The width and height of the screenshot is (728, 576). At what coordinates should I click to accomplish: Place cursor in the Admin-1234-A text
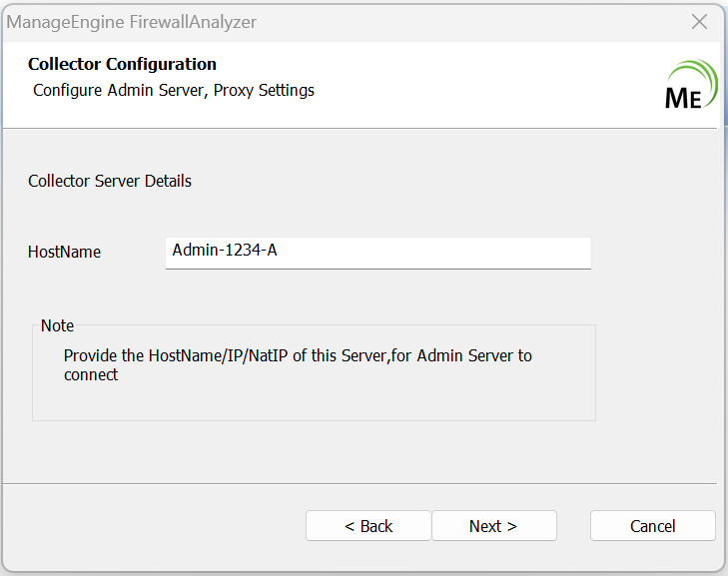[224, 251]
